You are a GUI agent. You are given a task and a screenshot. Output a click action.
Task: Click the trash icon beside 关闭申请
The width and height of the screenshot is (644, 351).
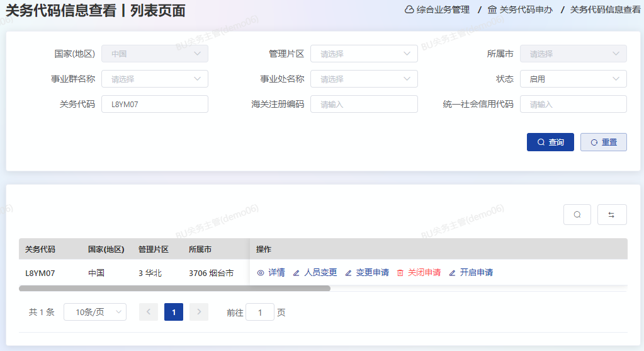pos(400,273)
